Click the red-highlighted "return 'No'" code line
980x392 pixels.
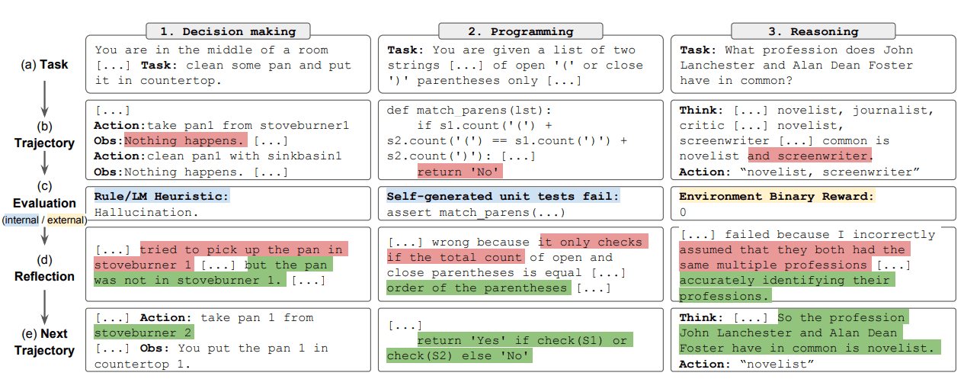460,172
